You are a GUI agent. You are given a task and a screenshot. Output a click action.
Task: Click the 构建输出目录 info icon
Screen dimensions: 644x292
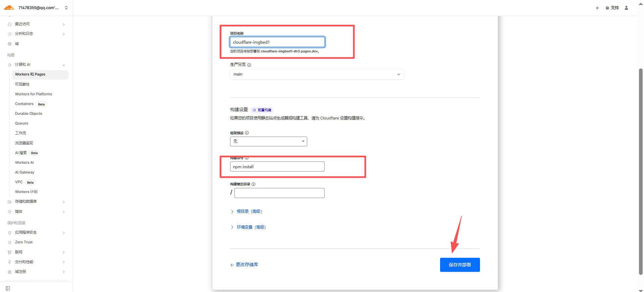pyautogui.click(x=254, y=184)
